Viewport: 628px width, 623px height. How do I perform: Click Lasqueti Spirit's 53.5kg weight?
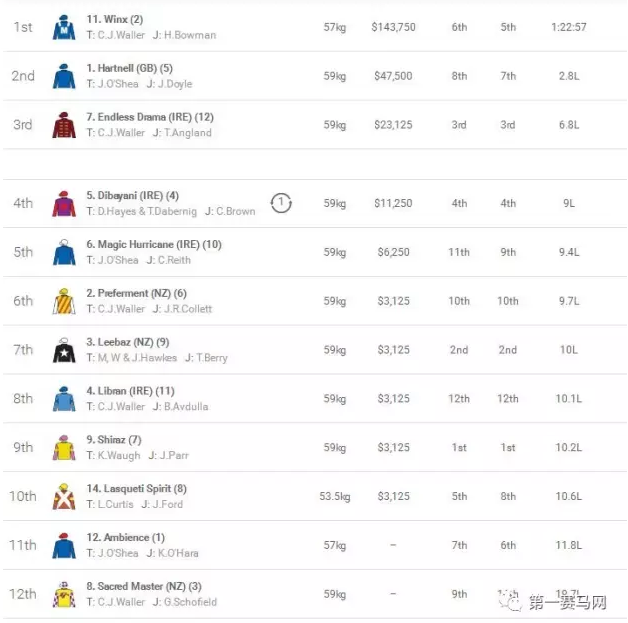click(333, 497)
